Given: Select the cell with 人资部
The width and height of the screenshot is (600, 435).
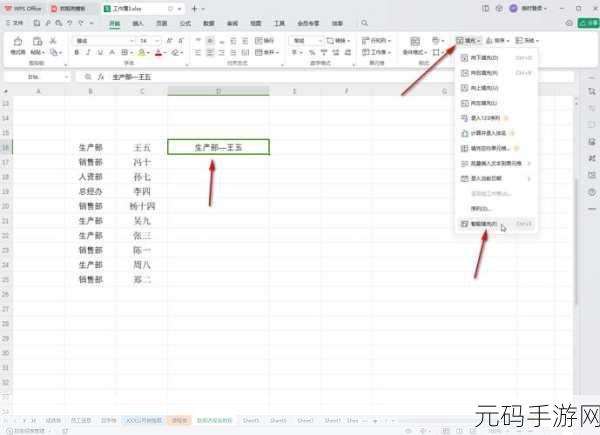Looking at the screenshot, I should [x=91, y=177].
